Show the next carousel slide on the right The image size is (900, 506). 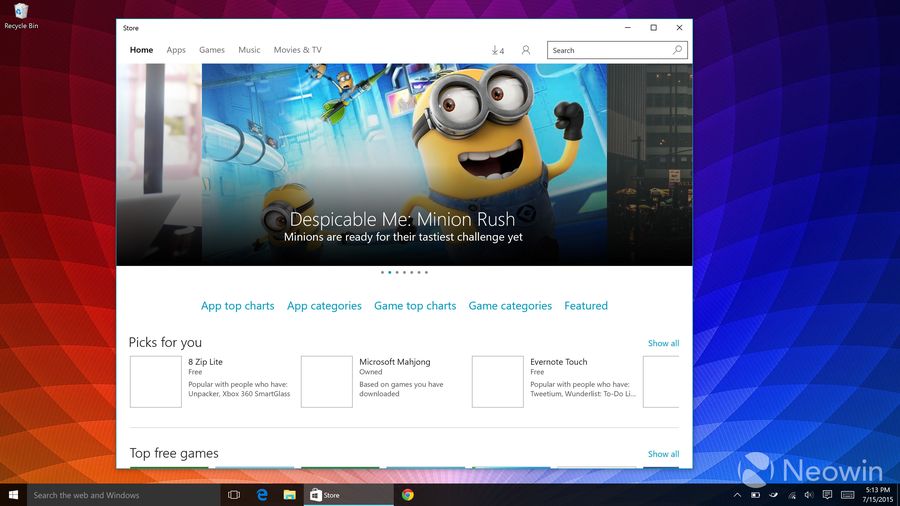point(650,165)
